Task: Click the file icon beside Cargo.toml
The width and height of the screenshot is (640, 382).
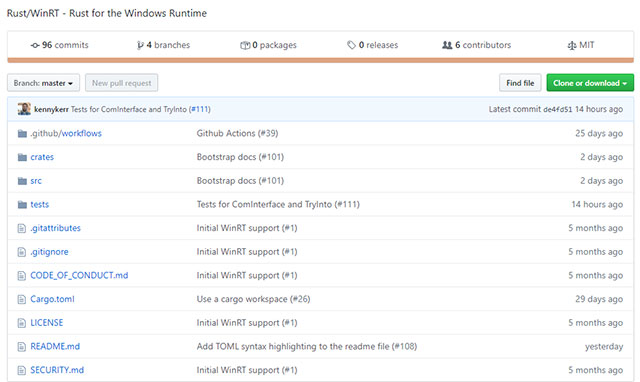Action: click(x=22, y=299)
